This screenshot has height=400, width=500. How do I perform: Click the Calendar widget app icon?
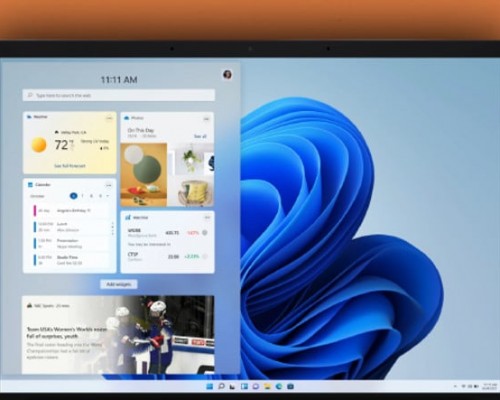[30, 185]
